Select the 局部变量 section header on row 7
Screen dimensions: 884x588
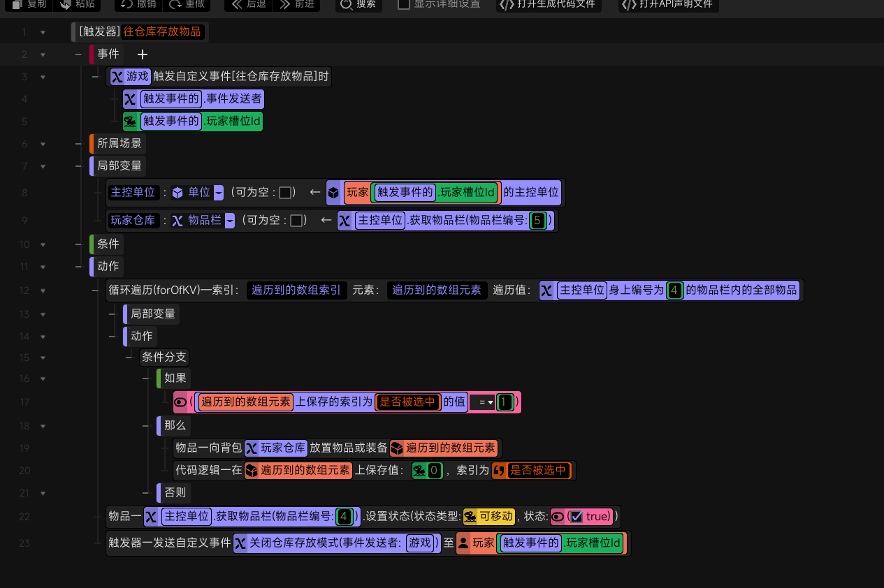[119, 166]
